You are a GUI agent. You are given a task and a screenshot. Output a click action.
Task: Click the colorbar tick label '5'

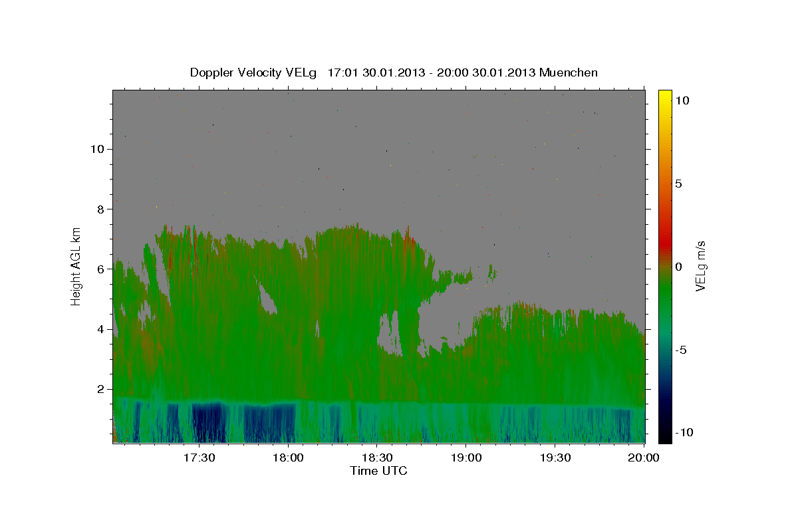678,184
